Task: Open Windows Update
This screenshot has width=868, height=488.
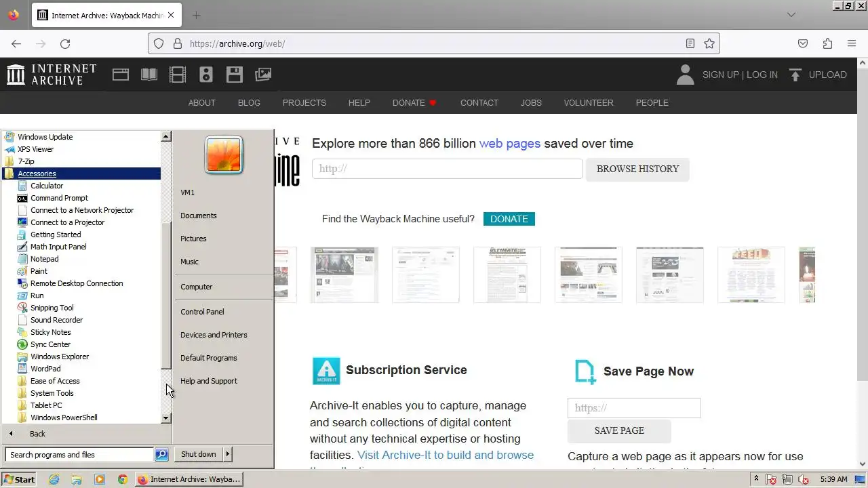Action: pyautogui.click(x=45, y=137)
